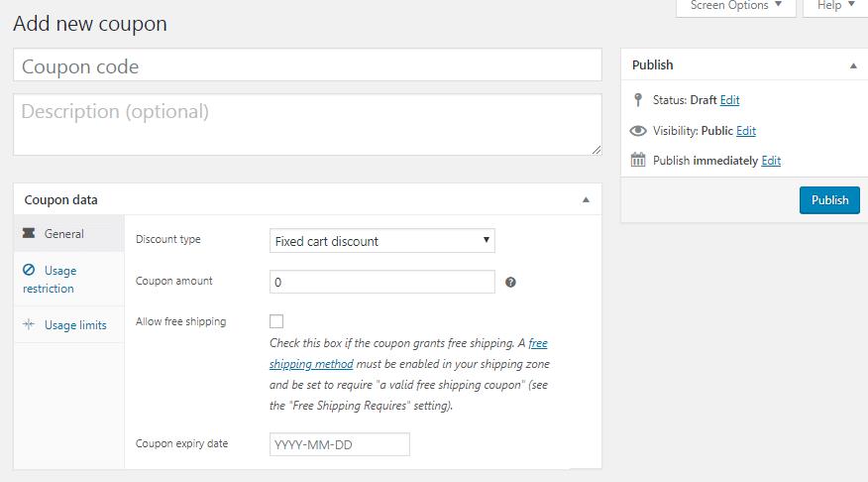Open the Help dropdown tab

click(835, 7)
